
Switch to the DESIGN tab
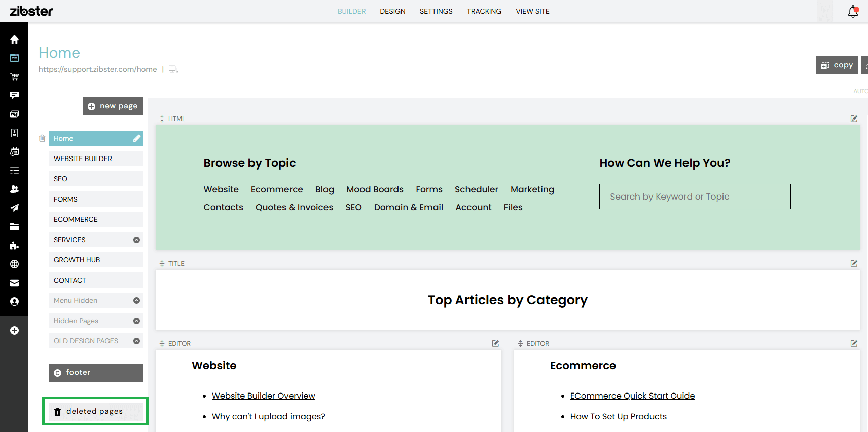(392, 11)
